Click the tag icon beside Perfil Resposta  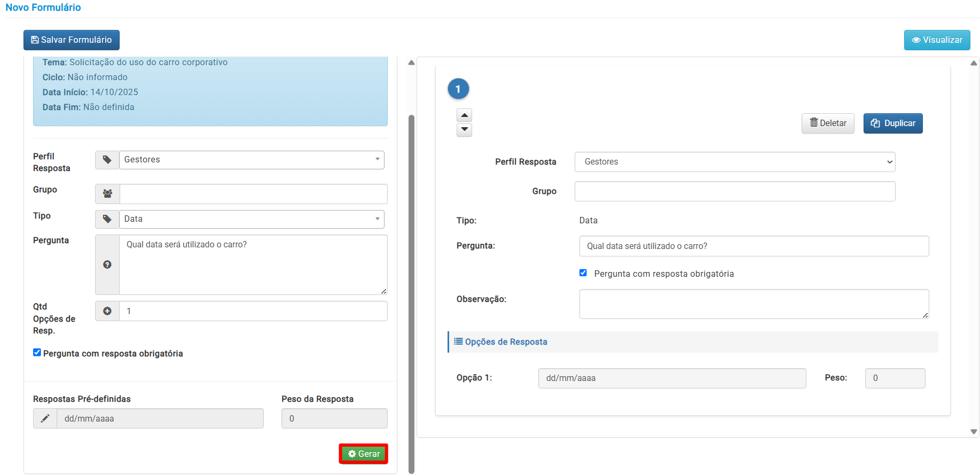click(x=107, y=160)
